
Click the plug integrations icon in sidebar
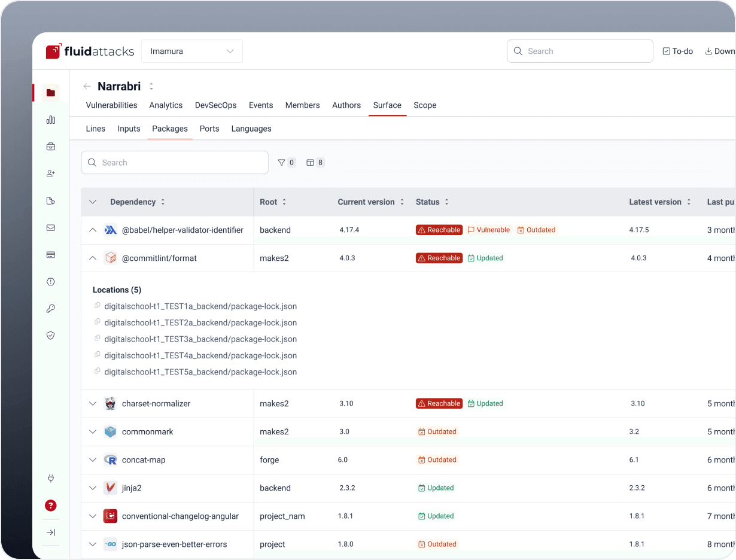(x=51, y=479)
